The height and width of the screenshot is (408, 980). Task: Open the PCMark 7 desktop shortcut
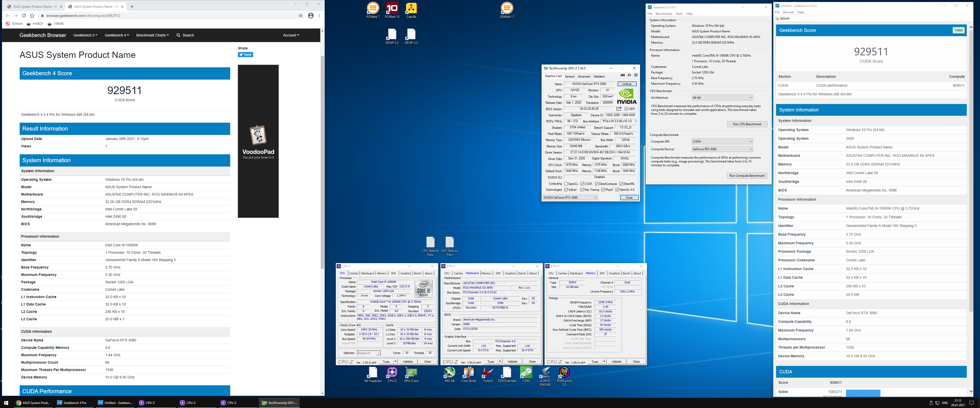(x=373, y=10)
